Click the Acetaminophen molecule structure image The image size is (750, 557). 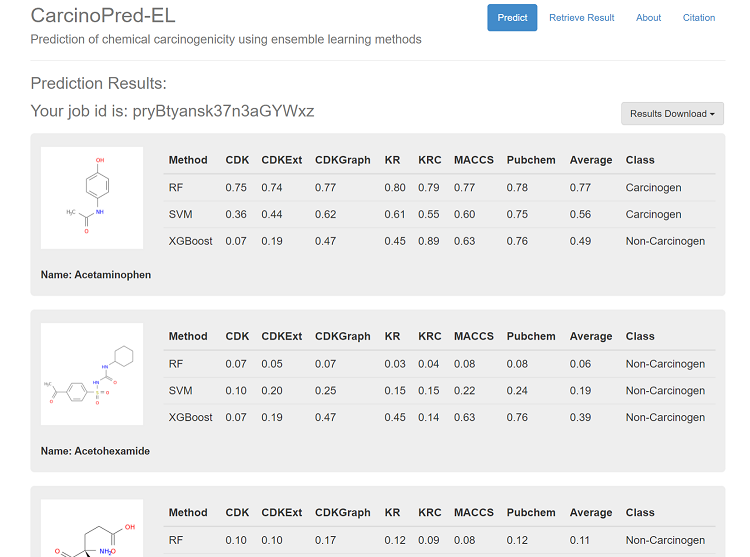click(x=92, y=198)
